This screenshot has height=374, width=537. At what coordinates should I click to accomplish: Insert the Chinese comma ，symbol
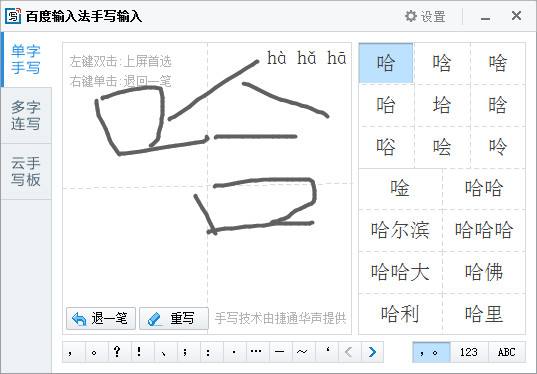point(74,352)
